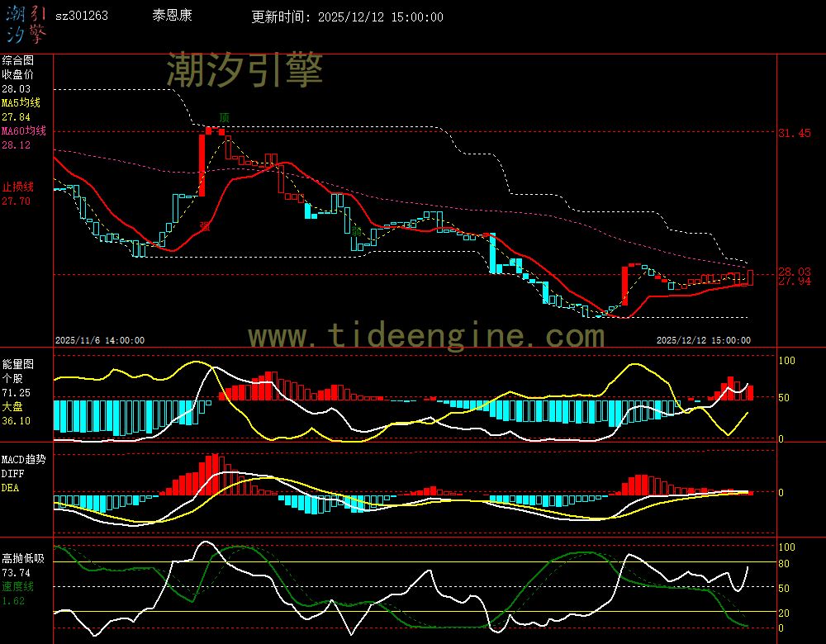Click the 2025/12/12 15:00:00 end date marker

click(703, 340)
